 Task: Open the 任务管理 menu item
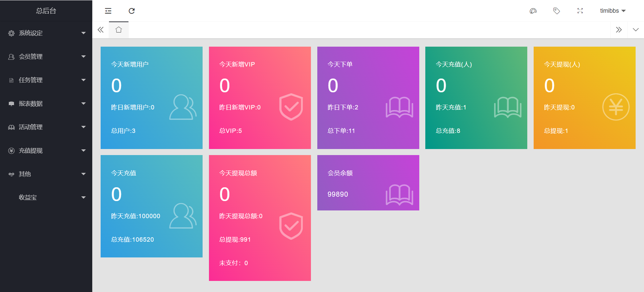pos(46,80)
